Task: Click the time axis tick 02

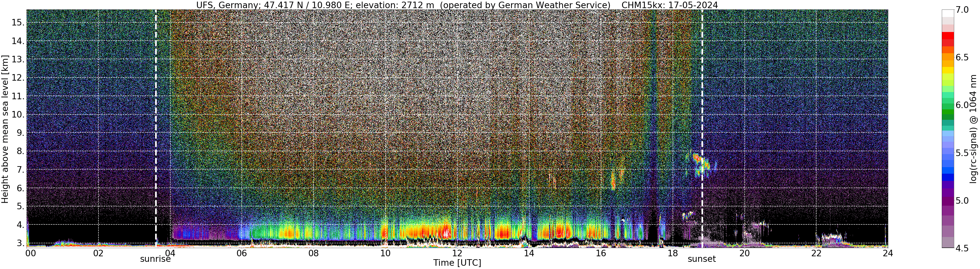Action: click(98, 253)
